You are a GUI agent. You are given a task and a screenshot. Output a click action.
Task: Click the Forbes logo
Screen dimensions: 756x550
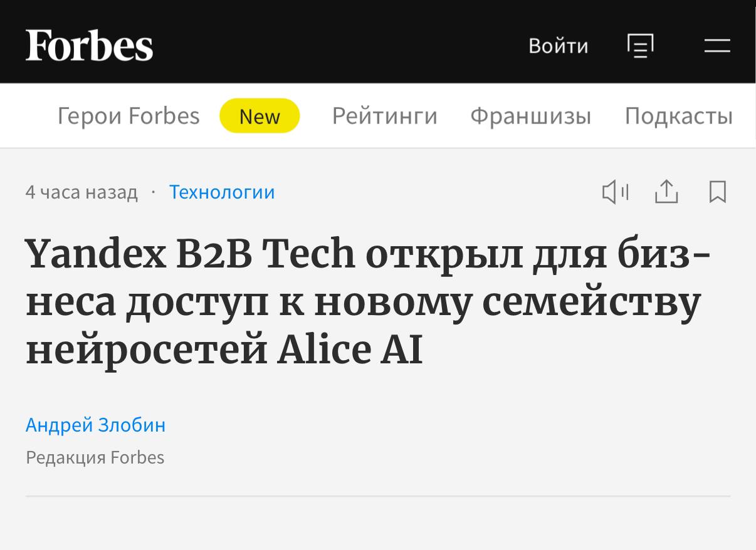89,44
